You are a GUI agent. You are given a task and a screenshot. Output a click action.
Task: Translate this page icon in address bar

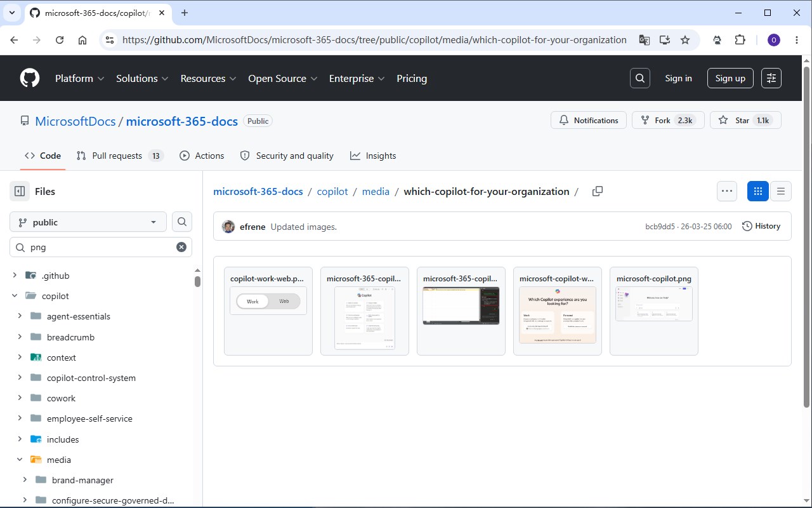coord(645,40)
